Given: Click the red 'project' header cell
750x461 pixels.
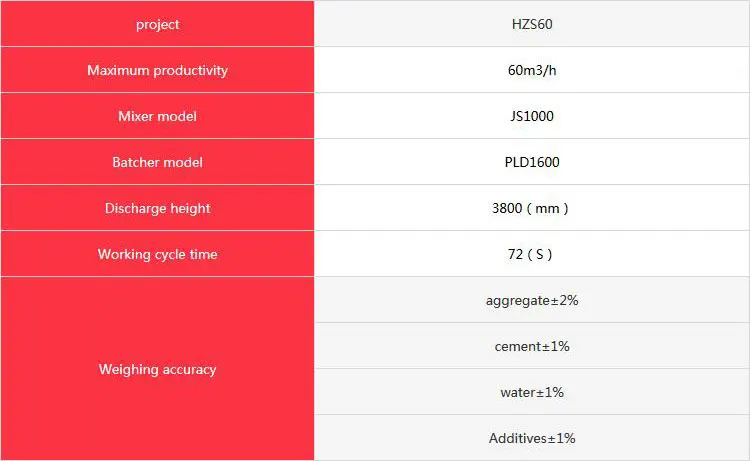Looking at the screenshot, I should (157, 24).
